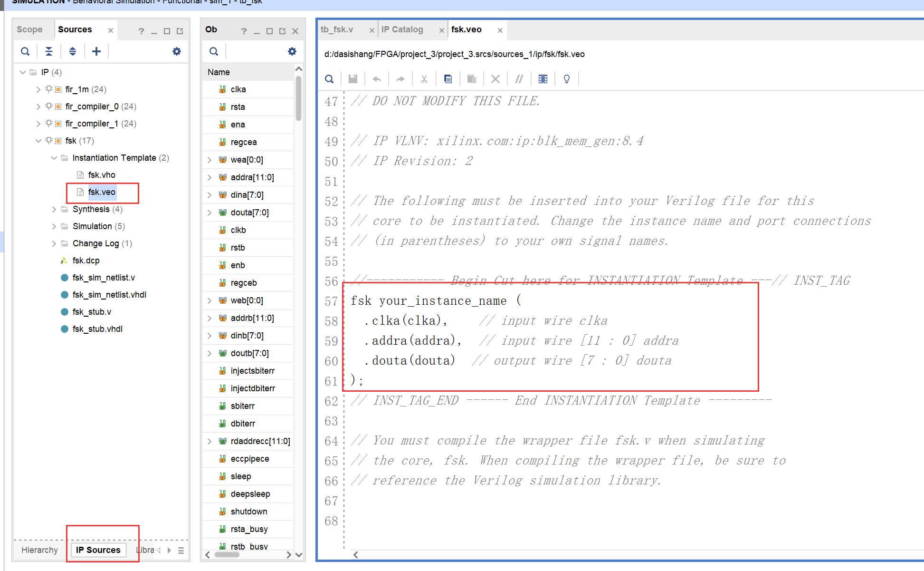Screen dimensions: 924x571
Task: Collapse the Instantiation Template folder
Action: point(54,158)
